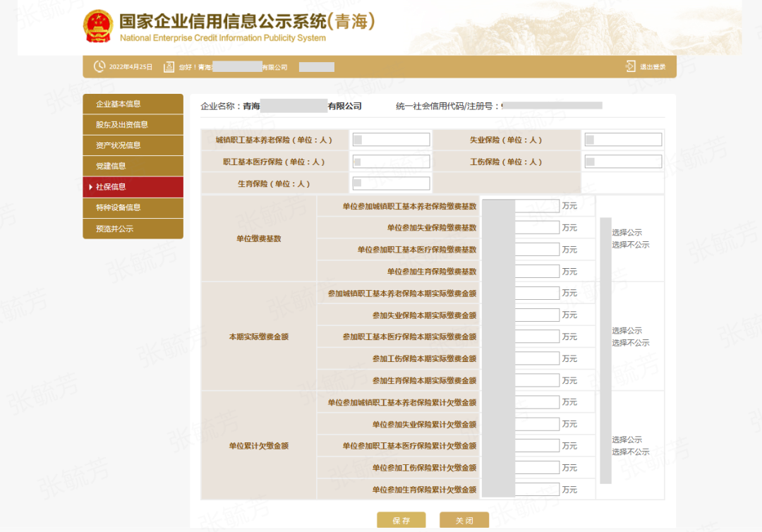Image resolution: width=762 pixels, height=532 pixels.
Task: Click the 参加城镇职工基本养老保险本期实际缴费金额 field
Action: [521, 293]
